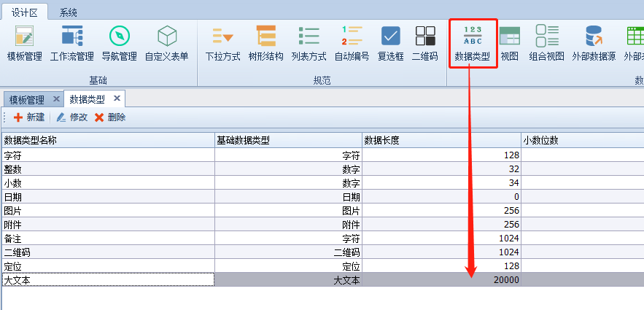Open the 树形结构 tool
The width and height of the screenshot is (644, 310).
point(265,42)
